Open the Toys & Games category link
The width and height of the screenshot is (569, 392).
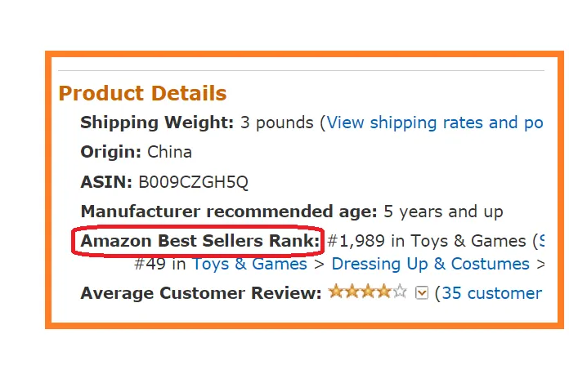[249, 264]
